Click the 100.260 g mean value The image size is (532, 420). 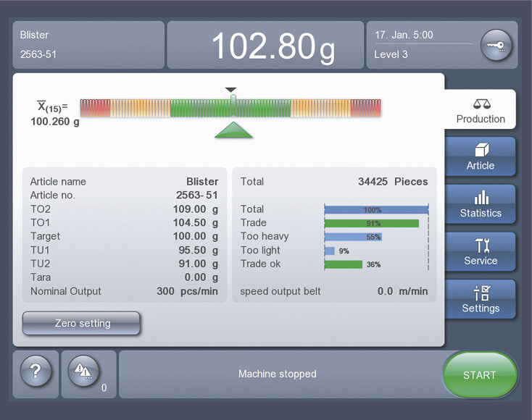point(55,122)
